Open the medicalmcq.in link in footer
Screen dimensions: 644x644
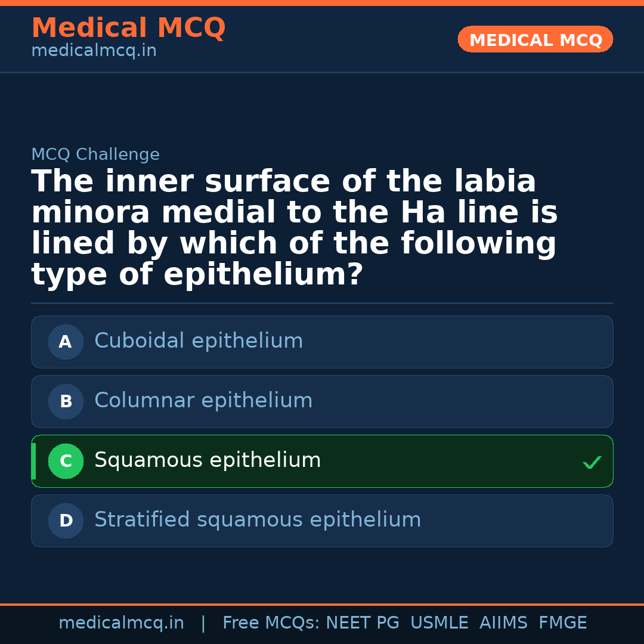click(121, 623)
